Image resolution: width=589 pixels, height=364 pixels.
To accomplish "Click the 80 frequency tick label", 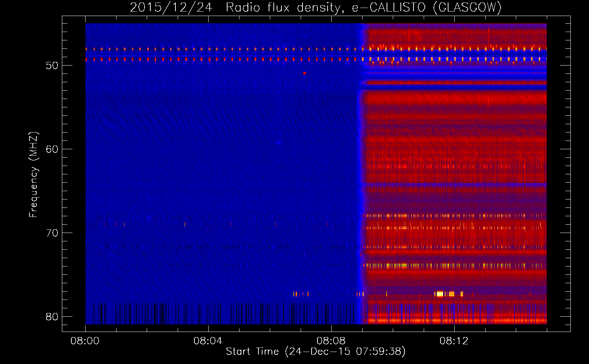I will click(x=52, y=317).
